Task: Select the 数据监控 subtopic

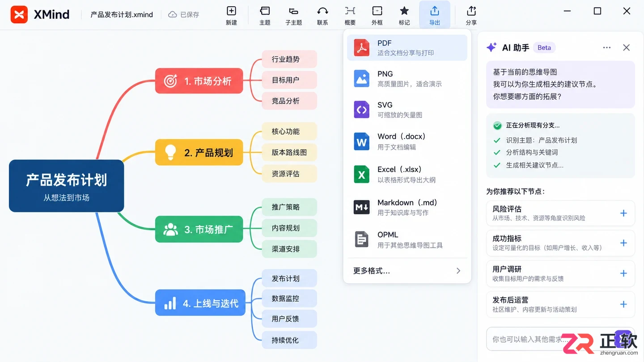Action: coord(289,299)
